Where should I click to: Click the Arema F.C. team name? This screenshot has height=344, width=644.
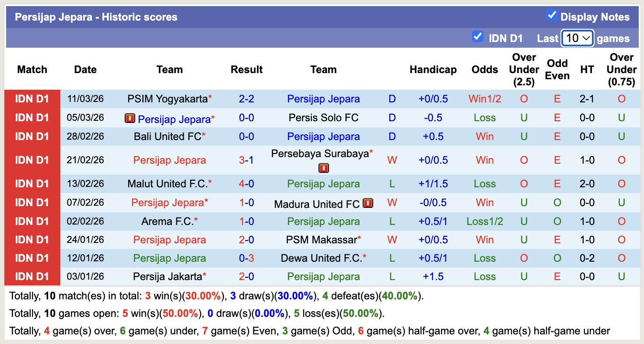pyautogui.click(x=167, y=221)
